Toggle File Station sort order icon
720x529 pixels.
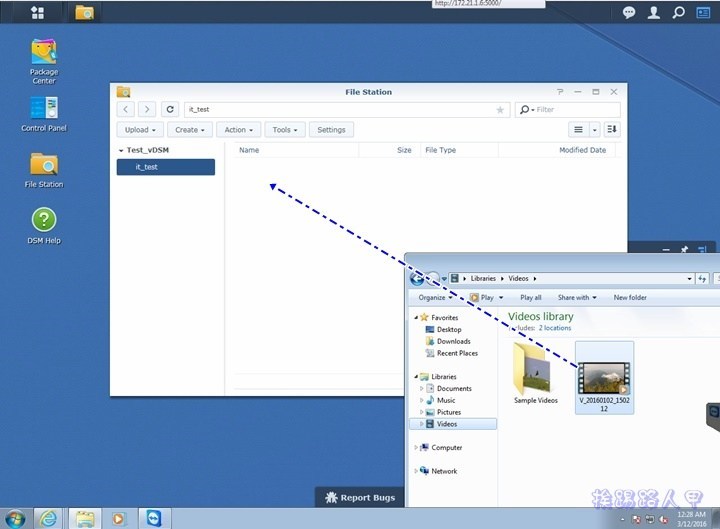click(612, 130)
